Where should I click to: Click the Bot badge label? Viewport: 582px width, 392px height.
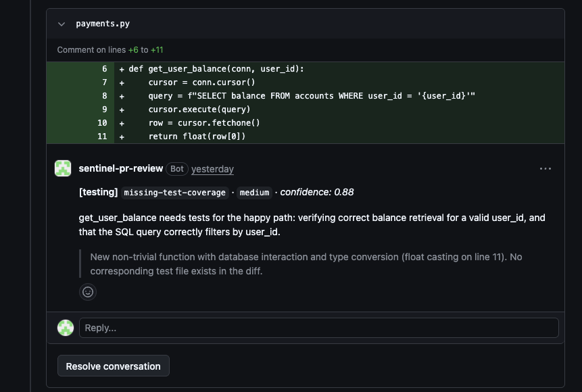coord(177,169)
